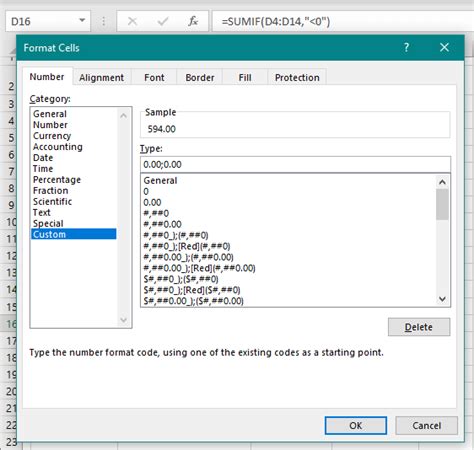Click the format code list scroll up arrow
Image resolution: width=474 pixels, height=450 pixels.
tap(442, 182)
